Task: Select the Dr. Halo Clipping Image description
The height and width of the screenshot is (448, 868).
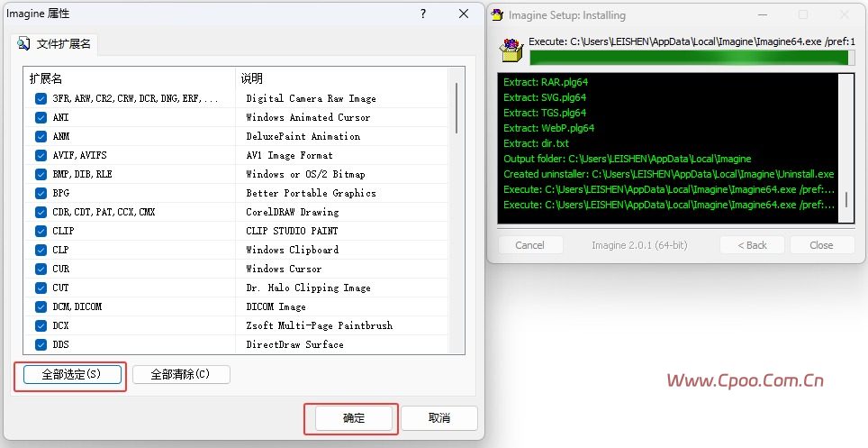Action: 308,288
